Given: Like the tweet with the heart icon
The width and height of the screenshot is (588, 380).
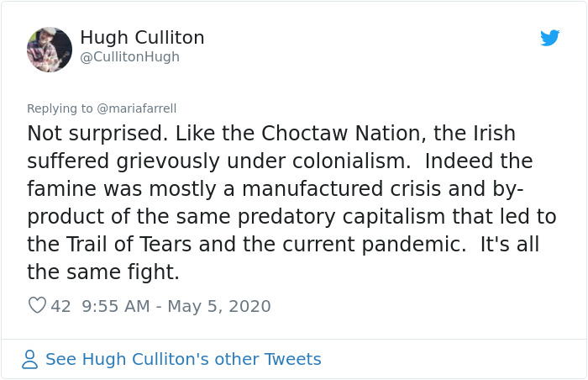Looking at the screenshot, I should point(37,306).
